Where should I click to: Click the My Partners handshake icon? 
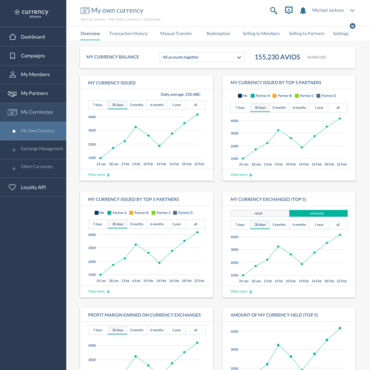pyautogui.click(x=12, y=93)
